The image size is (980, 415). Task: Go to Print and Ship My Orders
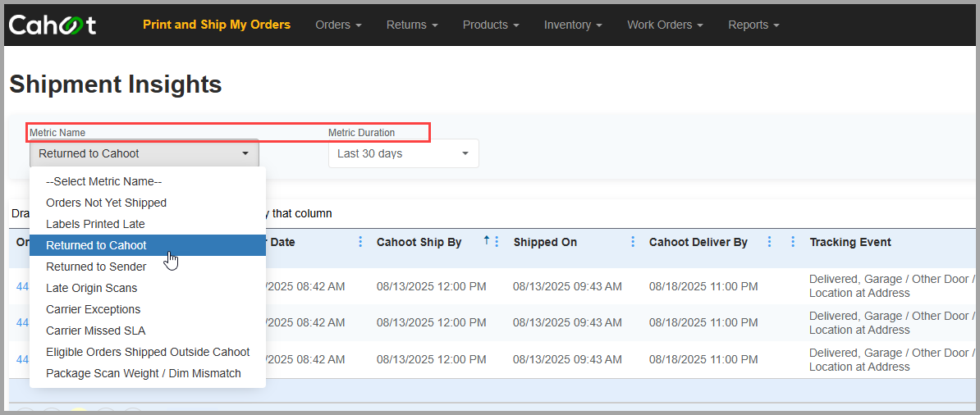(217, 25)
